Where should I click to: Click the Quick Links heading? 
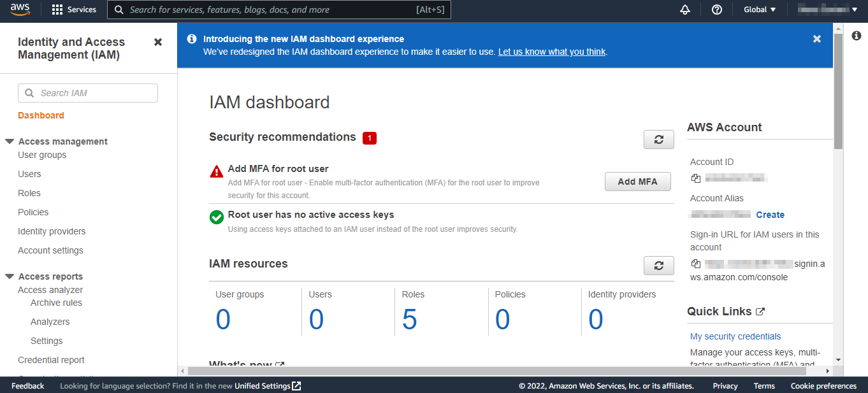pyautogui.click(x=720, y=311)
